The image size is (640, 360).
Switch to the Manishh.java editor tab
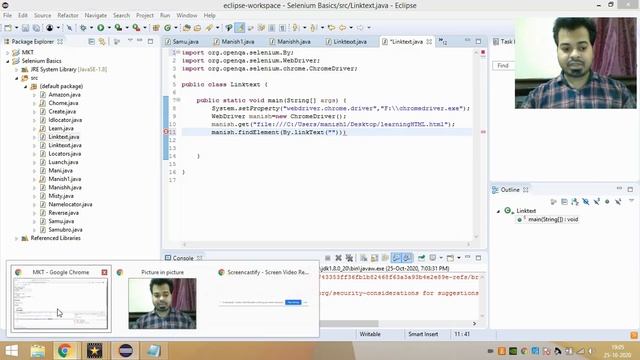pos(290,42)
